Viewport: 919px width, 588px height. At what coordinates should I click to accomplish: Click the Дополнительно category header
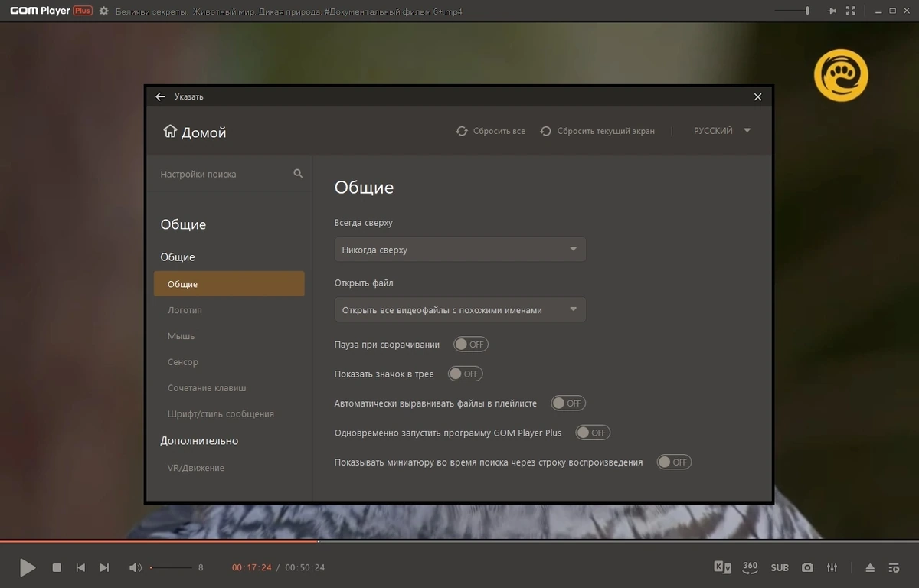pos(199,441)
